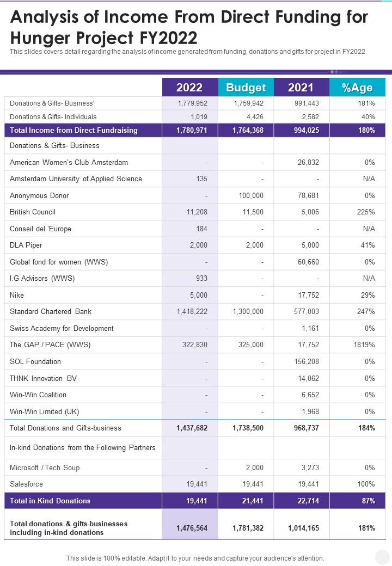Image resolution: width=392 pixels, height=566 pixels.
Task: Click the value 1,764,368 in the total income row
Action: coord(248,130)
